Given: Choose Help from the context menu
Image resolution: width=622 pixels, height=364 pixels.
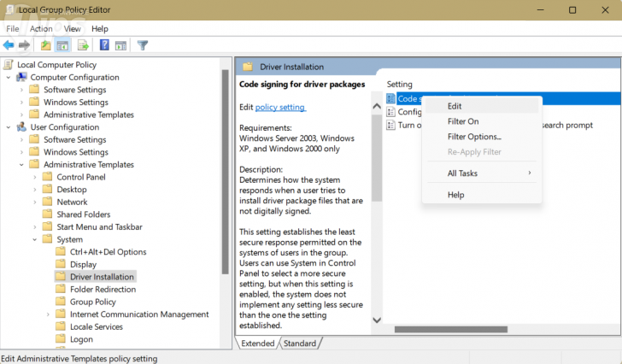Looking at the screenshot, I should pyautogui.click(x=482, y=195).
